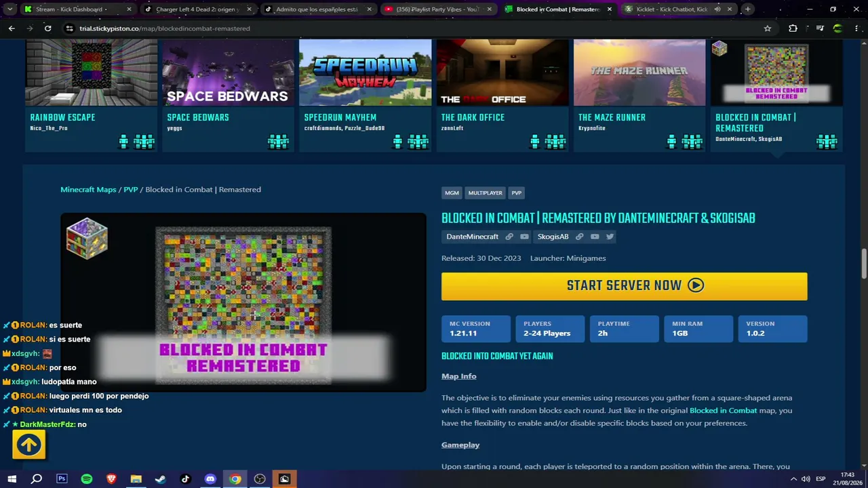Image resolution: width=868 pixels, height=488 pixels.
Task: Click the MULTIPLAYER tag
Action: (485, 193)
